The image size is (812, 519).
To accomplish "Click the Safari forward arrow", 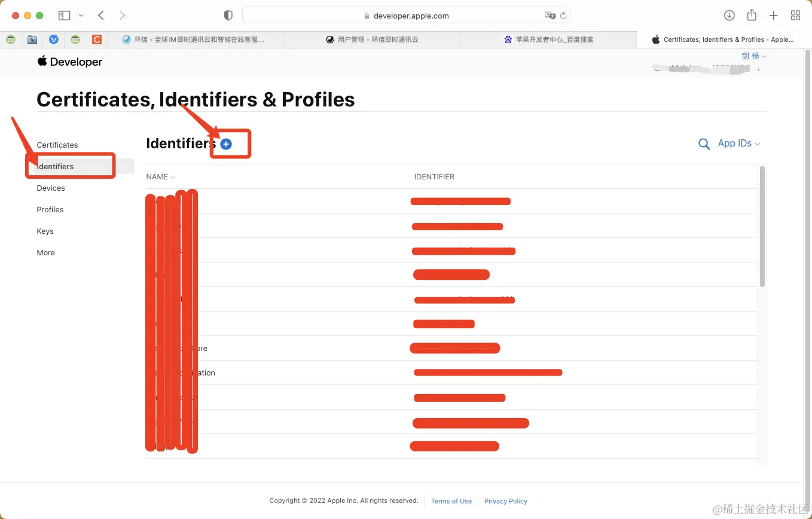I will (x=122, y=16).
